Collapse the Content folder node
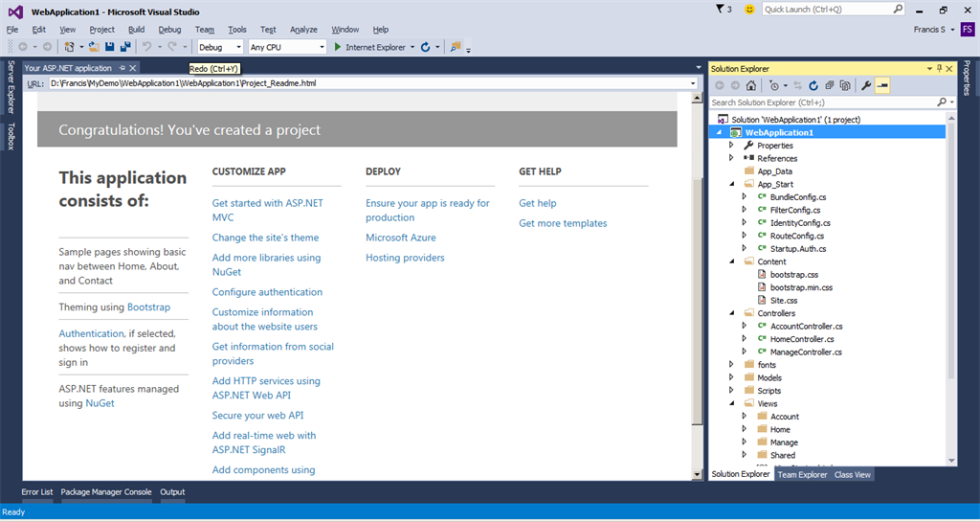Image resolution: width=980 pixels, height=522 pixels. (x=732, y=261)
